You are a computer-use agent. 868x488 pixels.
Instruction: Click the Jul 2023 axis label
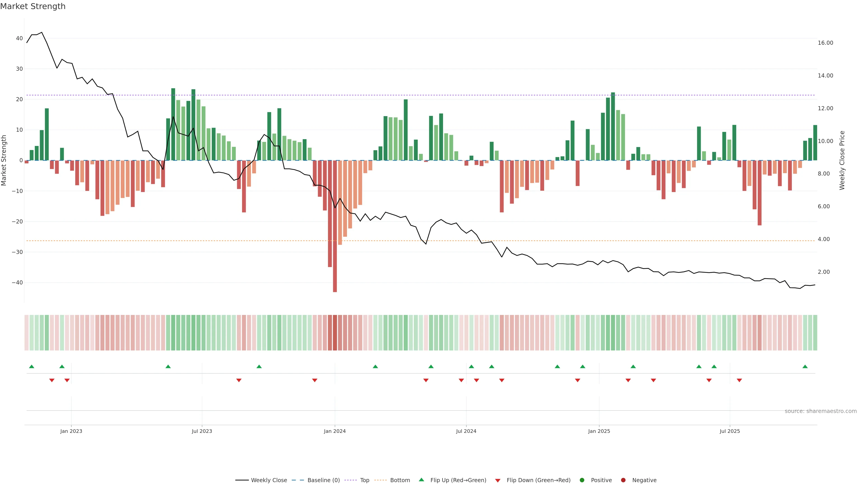tap(202, 431)
